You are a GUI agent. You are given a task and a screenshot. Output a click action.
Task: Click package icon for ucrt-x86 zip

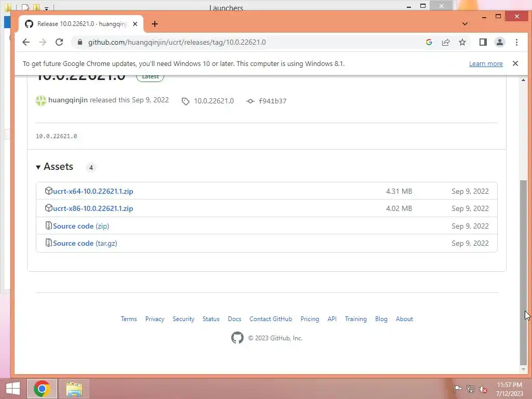48,208
